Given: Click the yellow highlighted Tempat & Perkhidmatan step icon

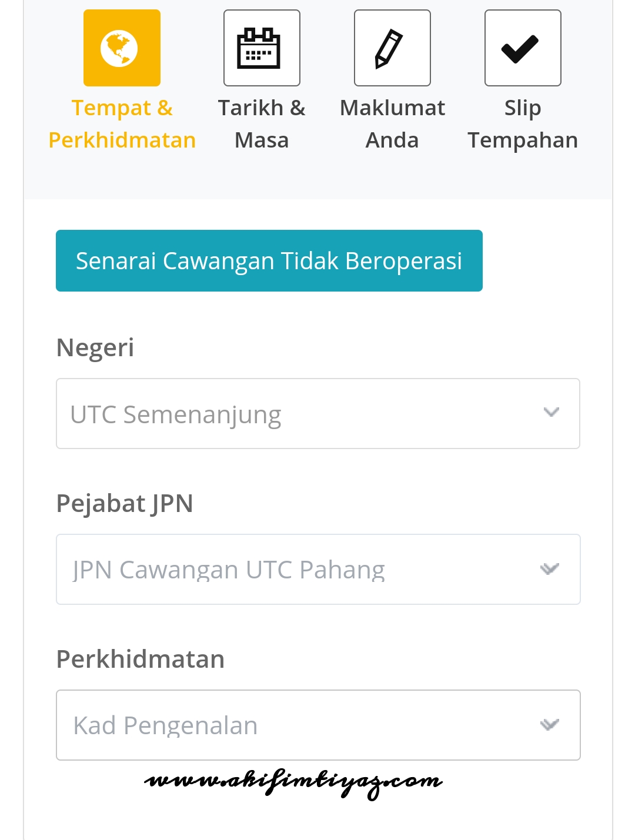Looking at the screenshot, I should point(122,48).
